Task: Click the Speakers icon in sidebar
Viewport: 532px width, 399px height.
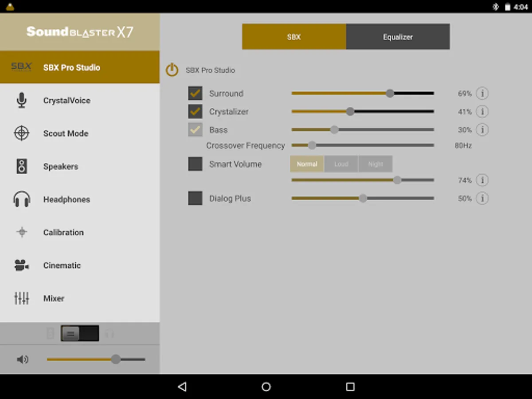Action: pyautogui.click(x=21, y=166)
